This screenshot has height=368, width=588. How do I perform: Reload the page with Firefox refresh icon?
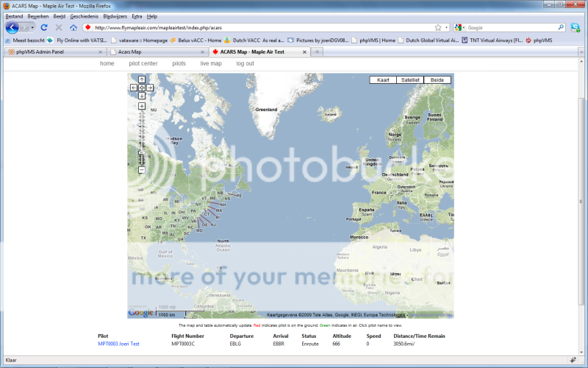click(44, 27)
